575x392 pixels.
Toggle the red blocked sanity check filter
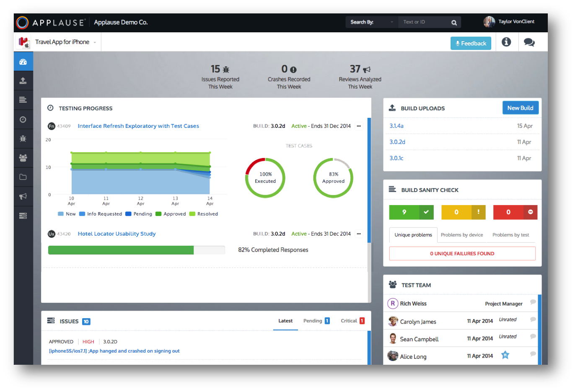[x=515, y=212]
